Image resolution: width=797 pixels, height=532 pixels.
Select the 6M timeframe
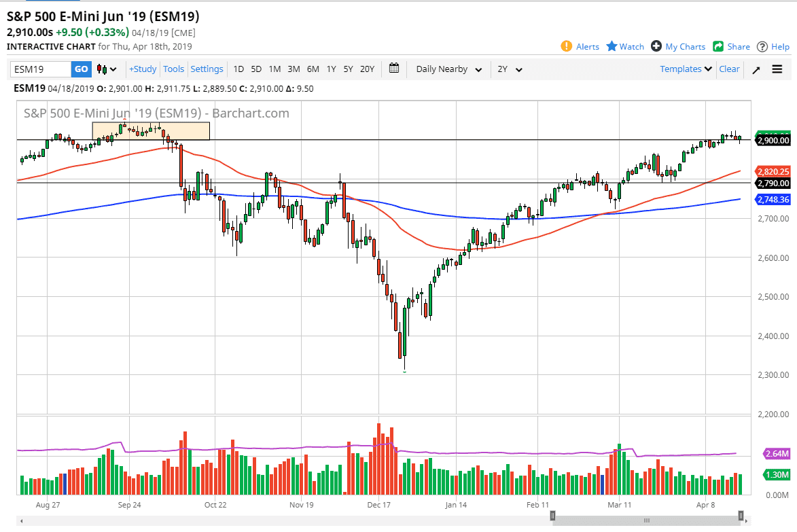[x=312, y=69]
